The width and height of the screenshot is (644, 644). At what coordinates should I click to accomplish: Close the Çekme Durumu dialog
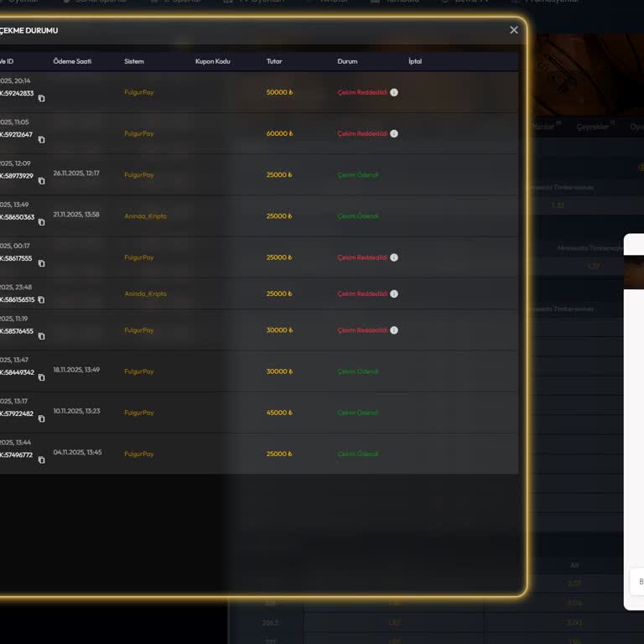[513, 30]
